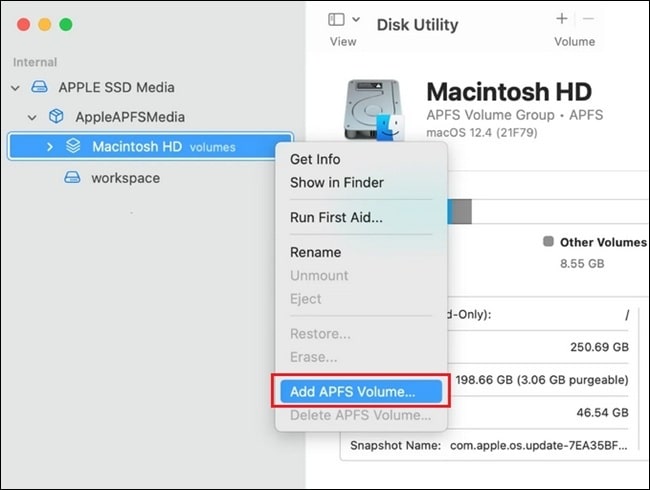Click the Macintosh HD volume group icon
The image size is (650, 490).
pyautogui.click(x=73, y=146)
